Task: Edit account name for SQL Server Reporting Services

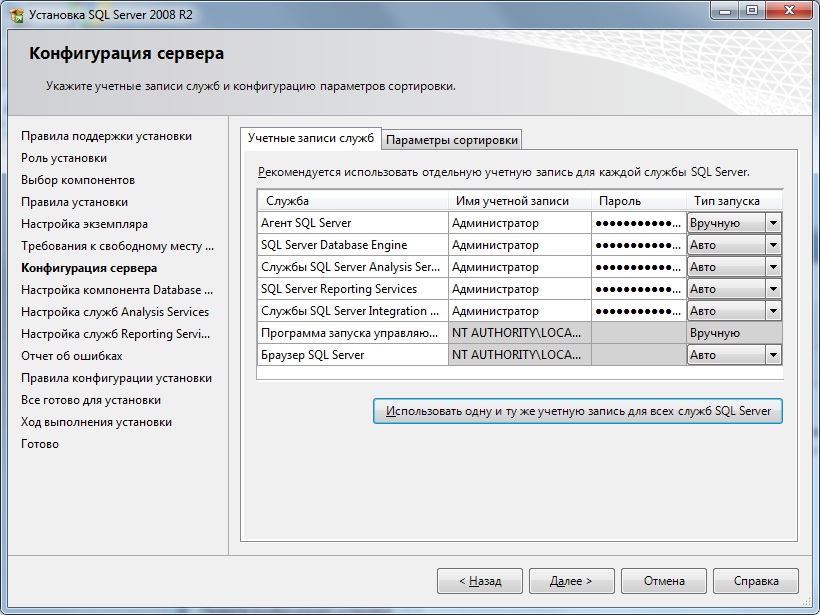Action: (x=519, y=289)
